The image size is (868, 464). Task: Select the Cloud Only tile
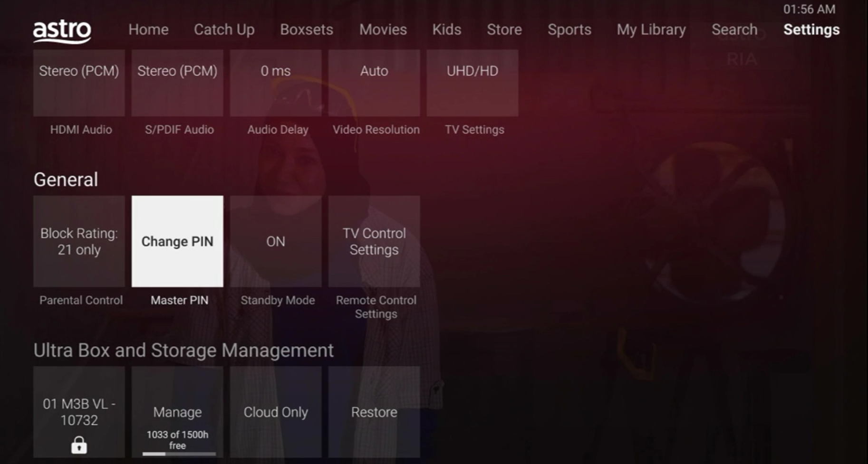[x=276, y=412]
